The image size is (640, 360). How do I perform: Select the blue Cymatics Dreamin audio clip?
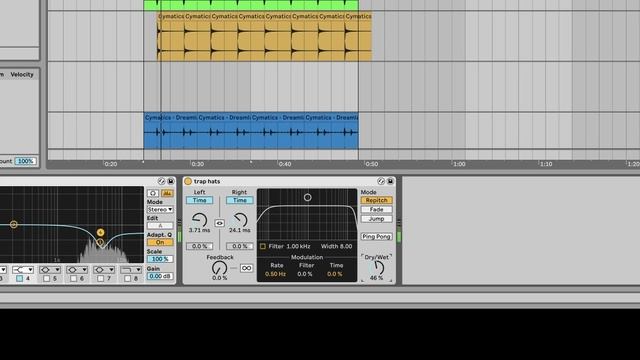click(x=251, y=131)
